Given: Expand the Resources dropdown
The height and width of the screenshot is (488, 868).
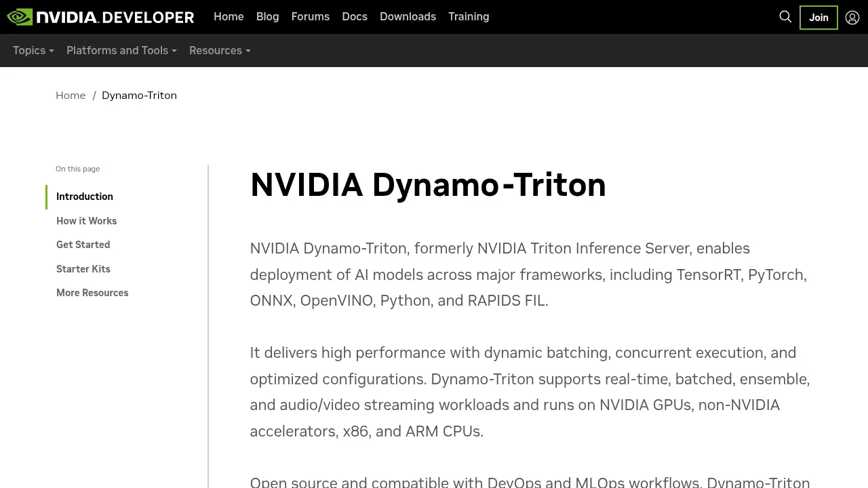Looking at the screenshot, I should coord(220,50).
